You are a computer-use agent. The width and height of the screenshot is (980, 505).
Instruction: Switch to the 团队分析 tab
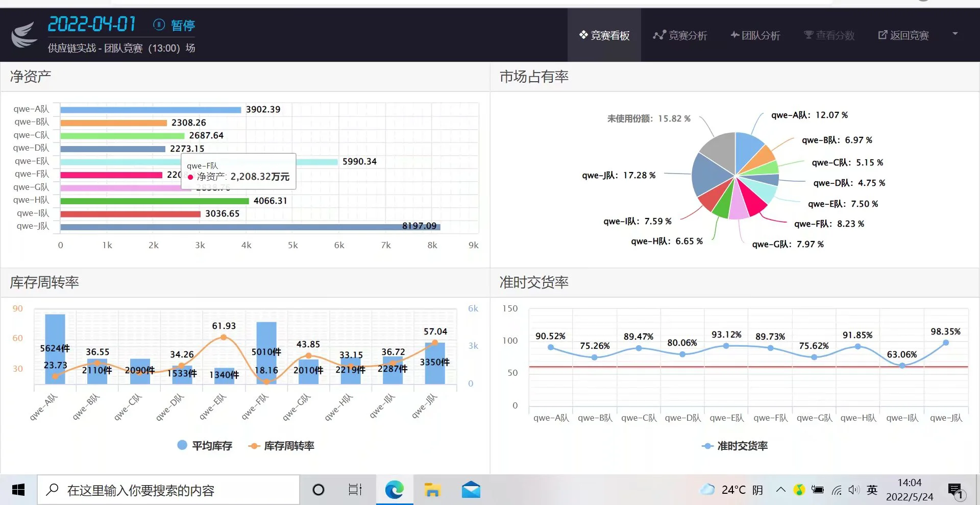point(755,35)
